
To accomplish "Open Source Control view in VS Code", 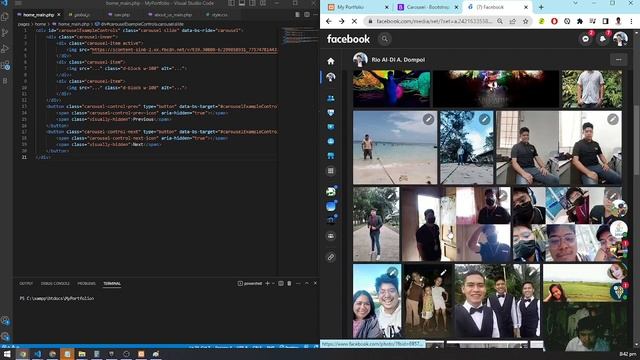I will click(x=5, y=33).
